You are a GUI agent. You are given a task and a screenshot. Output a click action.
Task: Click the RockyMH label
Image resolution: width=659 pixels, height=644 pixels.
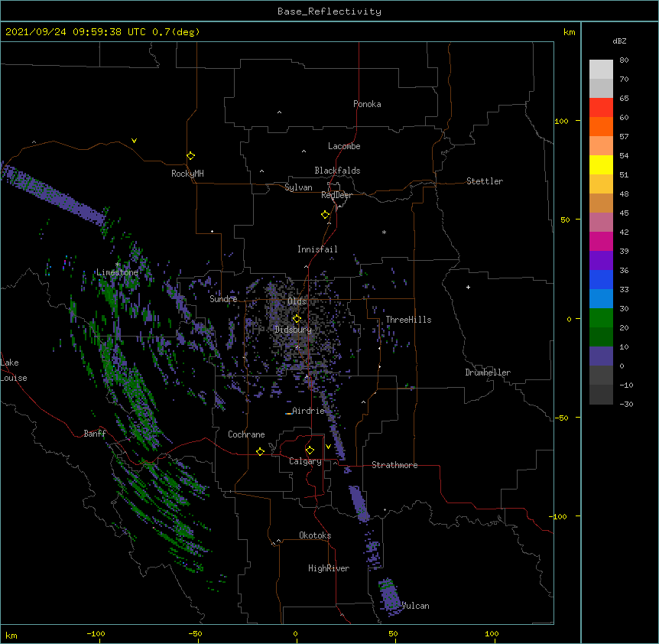click(187, 174)
